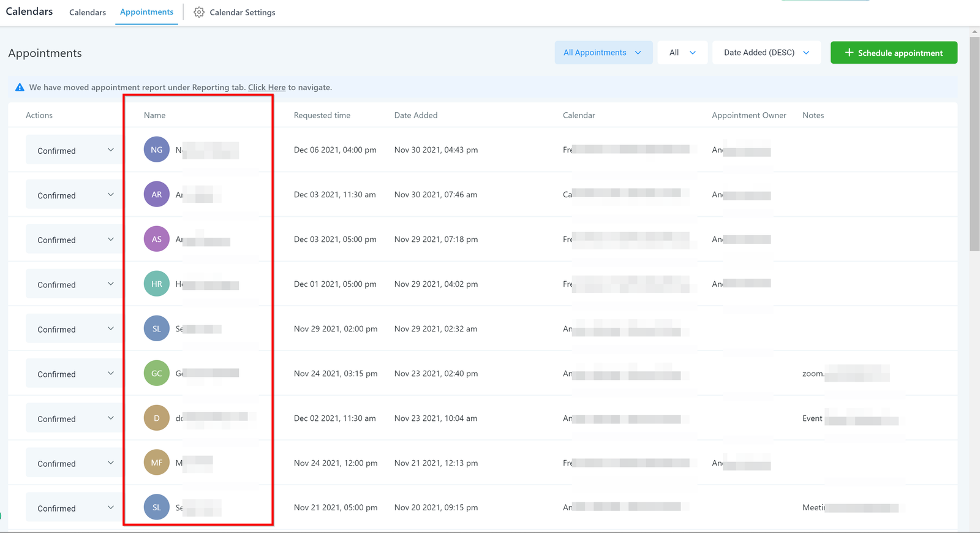Click the AS pink avatar
The height and width of the screenshot is (533, 980).
157,239
